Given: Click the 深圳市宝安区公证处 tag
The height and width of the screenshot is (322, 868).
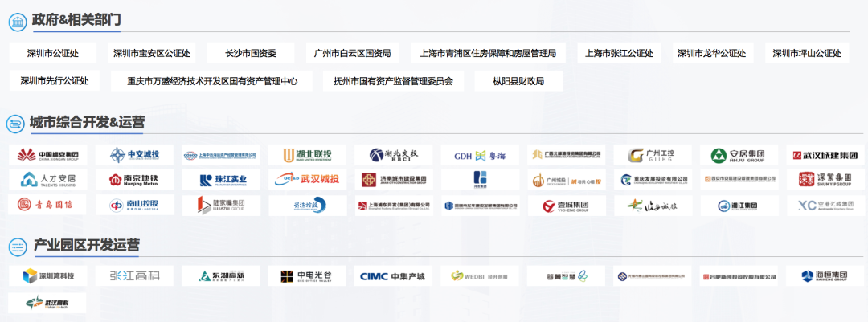Looking at the screenshot, I should 152,53.
